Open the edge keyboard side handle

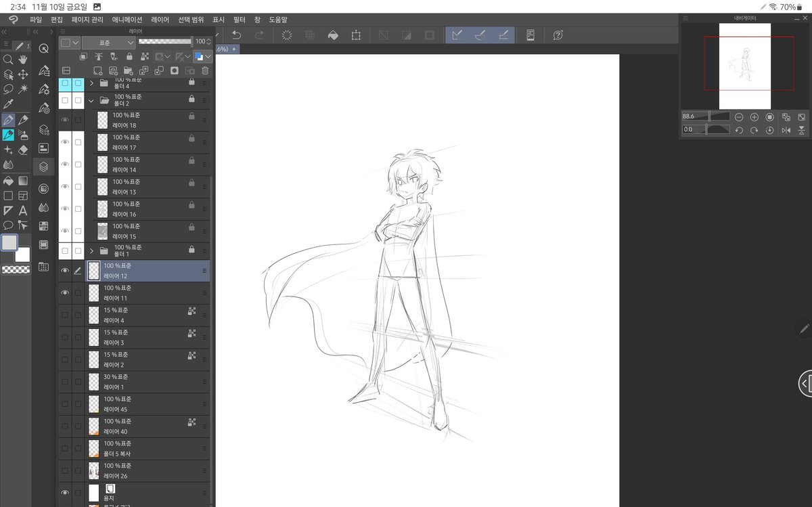point(805,383)
